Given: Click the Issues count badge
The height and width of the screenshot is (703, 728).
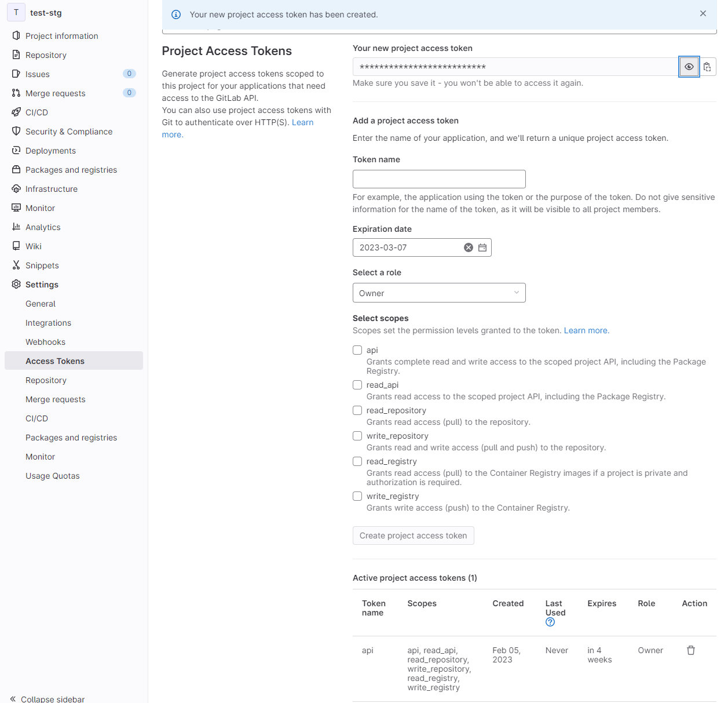Looking at the screenshot, I should pos(129,74).
